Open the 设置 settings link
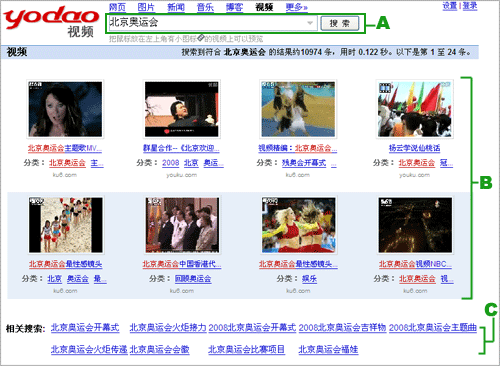 pos(450,6)
